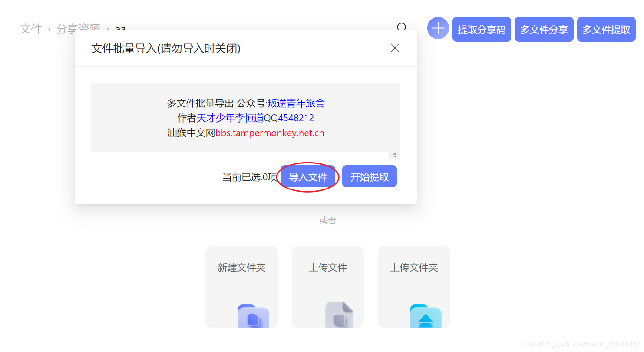Click the 或者 separator label
Image resolution: width=644 pixels, height=352 pixels.
328,221
